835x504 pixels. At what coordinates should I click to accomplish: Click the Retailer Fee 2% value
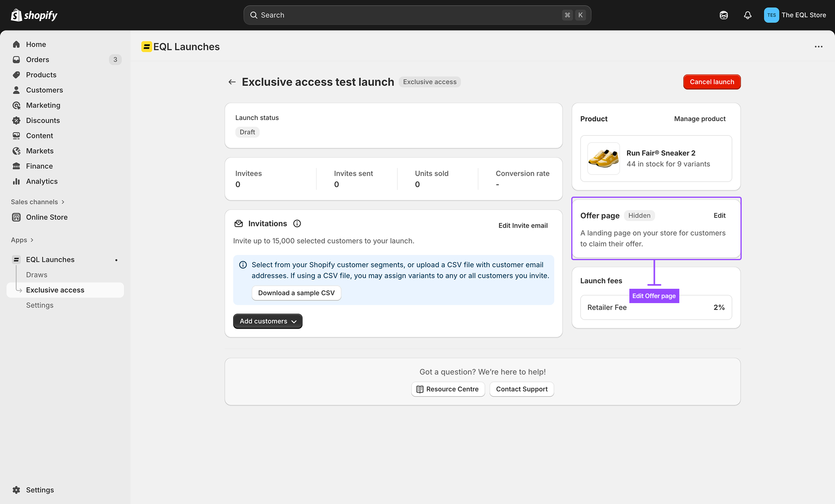(719, 307)
